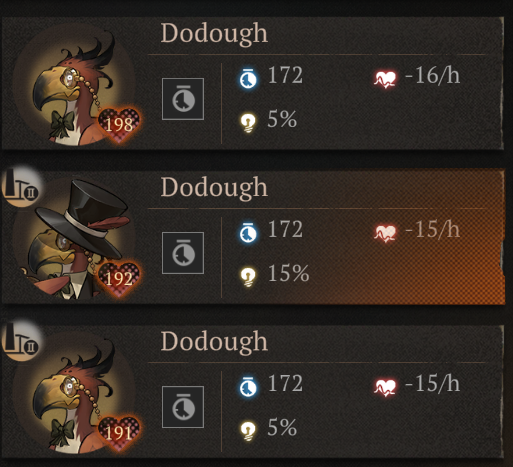Click the red heart showing 191
The width and height of the screenshot is (513, 467).
(x=119, y=433)
